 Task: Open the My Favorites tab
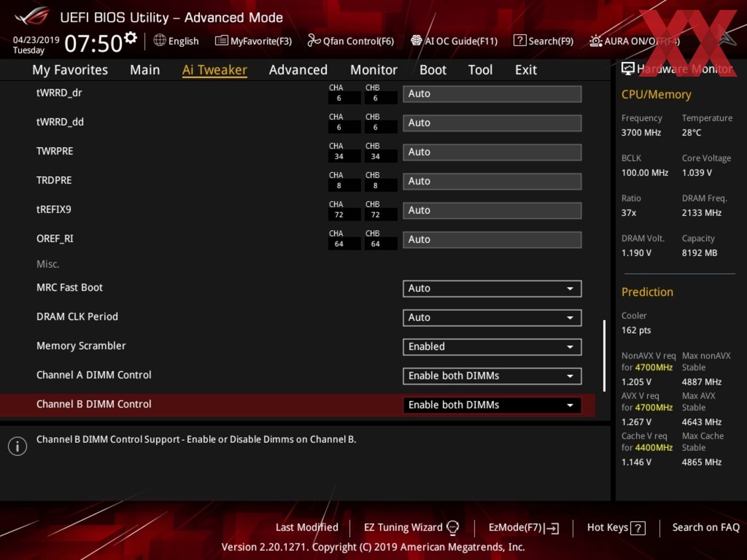click(x=70, y=70)
